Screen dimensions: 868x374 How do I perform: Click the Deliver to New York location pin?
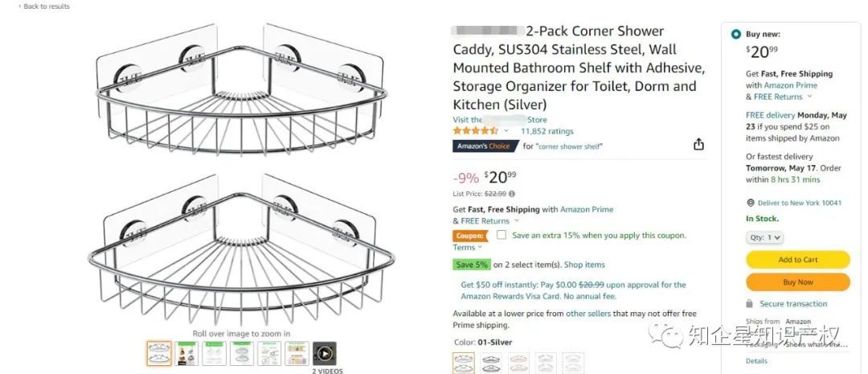pyautogui.click(x=750, y=203)
